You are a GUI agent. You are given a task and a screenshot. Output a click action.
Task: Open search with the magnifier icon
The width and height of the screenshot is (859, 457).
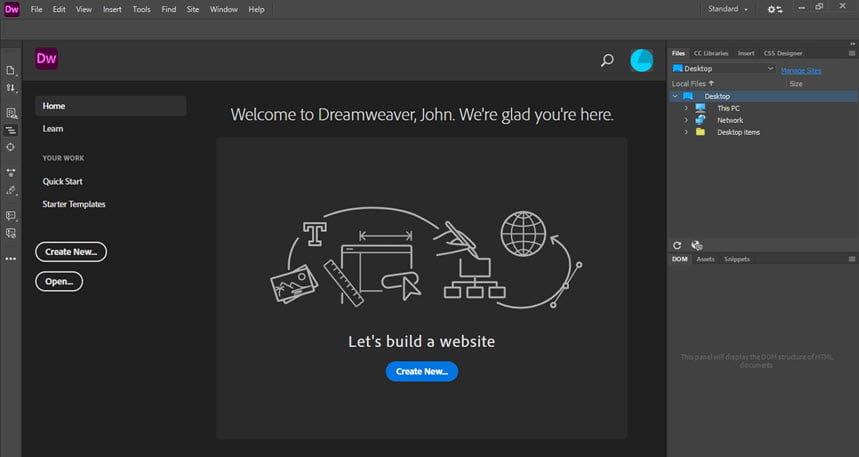[x=607, y=60]
